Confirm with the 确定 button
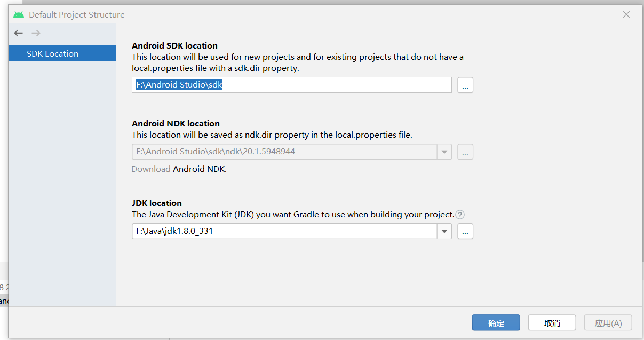The width and height of the screenshot is (644, 340). point(496,323)
